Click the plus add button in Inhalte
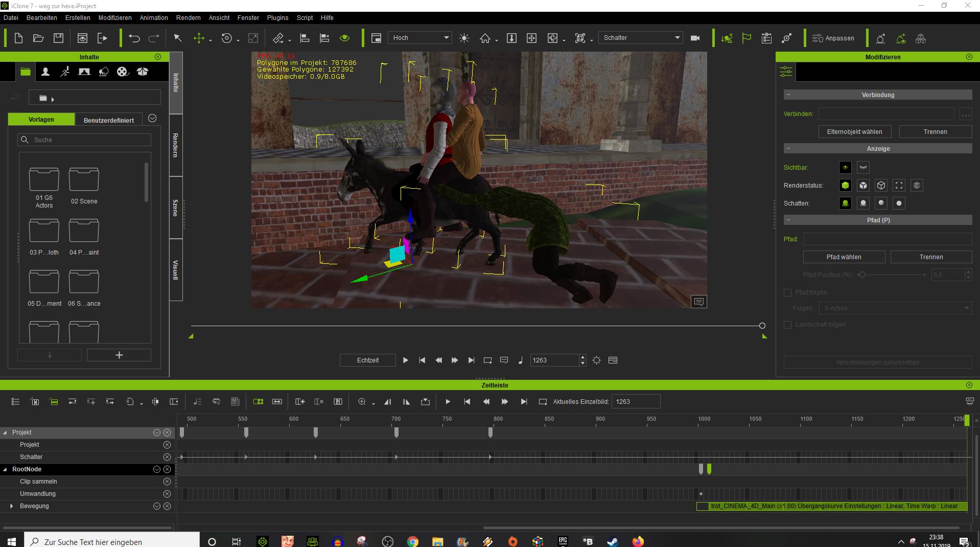The height and width of the screenshot is (547, 980). click(x=119, y=355)
